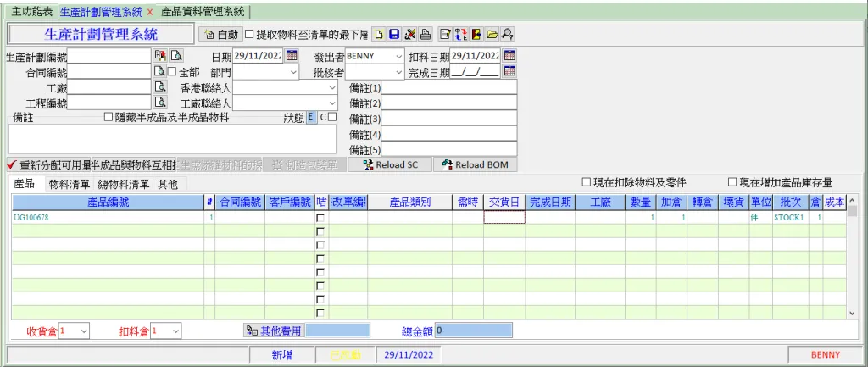Click the Reload BOM button
Viewport: 868px width, 367px height.
tap(474, 164)
